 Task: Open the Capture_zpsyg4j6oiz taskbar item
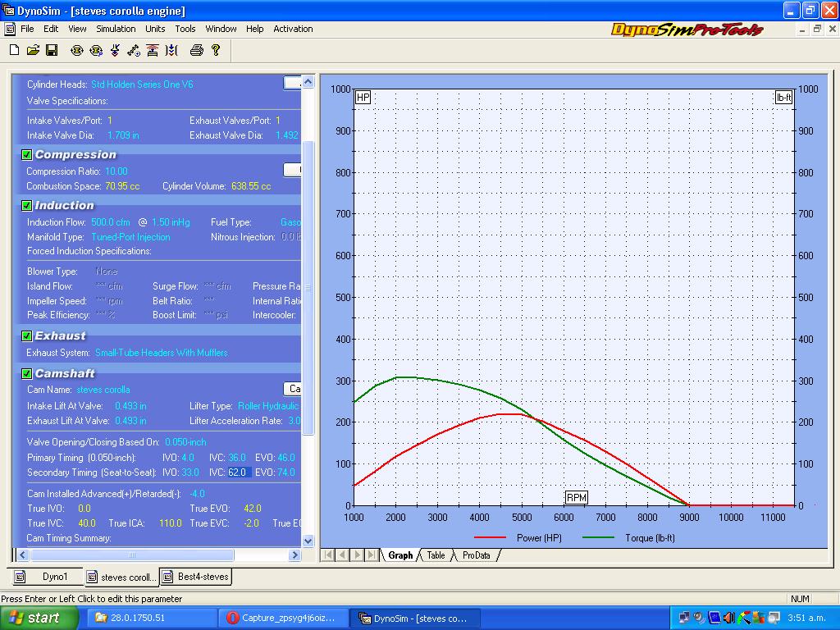282,618
